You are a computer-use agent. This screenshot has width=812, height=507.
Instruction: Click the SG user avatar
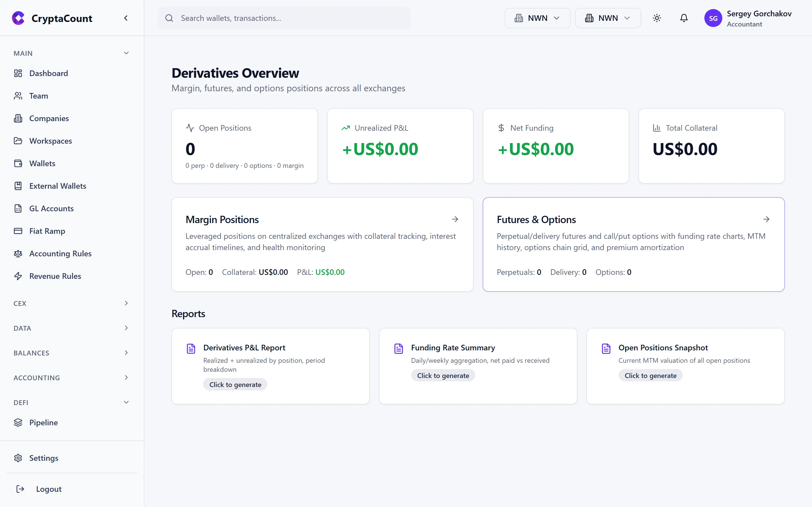[x=713, y=18]
